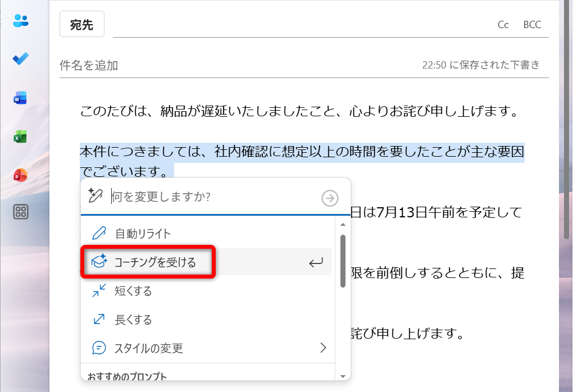
Task: Open the People app in sidebar
Action: tap(20, 20)
